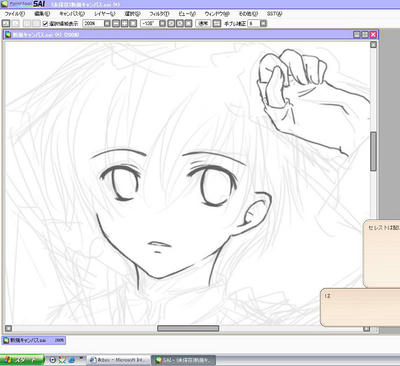Click the redo icon beside undo
The height and width of the screenshot is (366, 400).
tap(15, 23)
